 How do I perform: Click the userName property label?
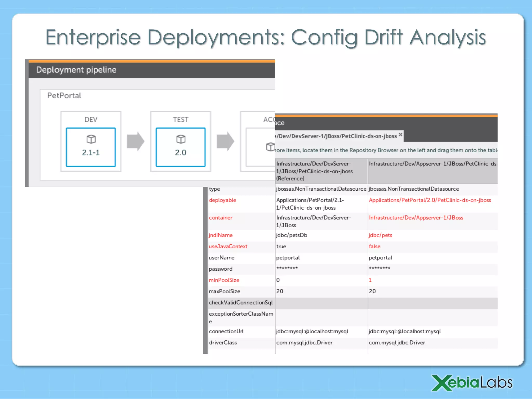pos(222,257)
